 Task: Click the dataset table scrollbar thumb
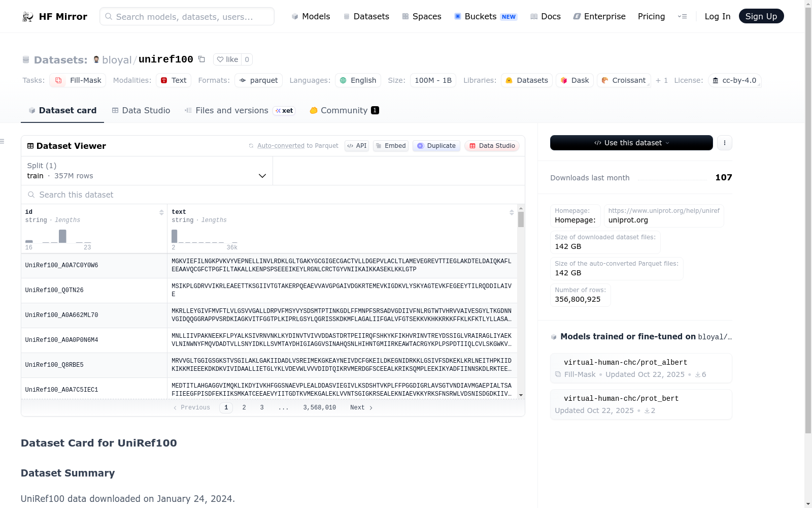point(521,219)
